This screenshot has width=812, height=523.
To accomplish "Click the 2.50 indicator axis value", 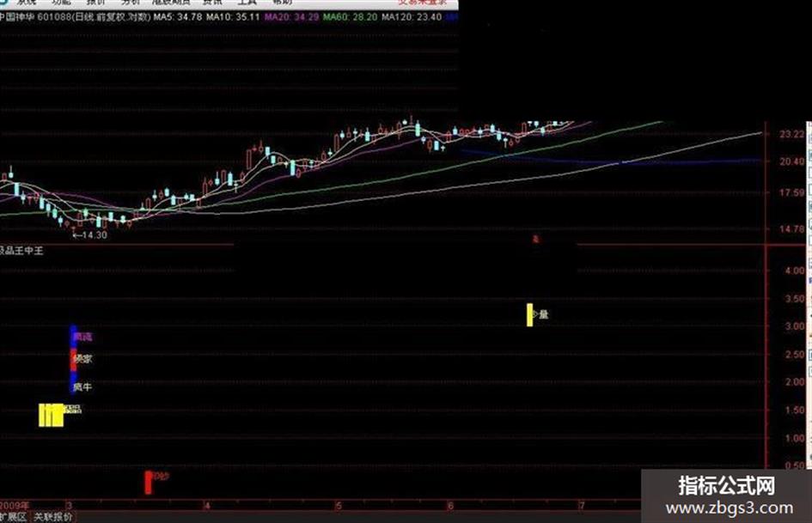I will click(x=795, y=355).
